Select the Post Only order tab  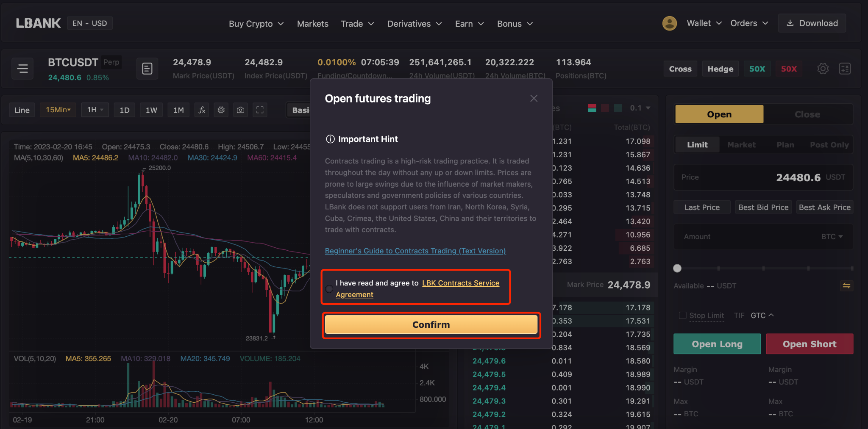point(829,145)
